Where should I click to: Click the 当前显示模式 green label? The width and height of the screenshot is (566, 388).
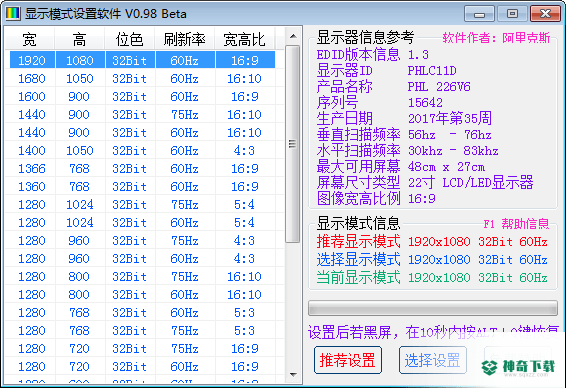pyautogui.click(x=358, y=277)
